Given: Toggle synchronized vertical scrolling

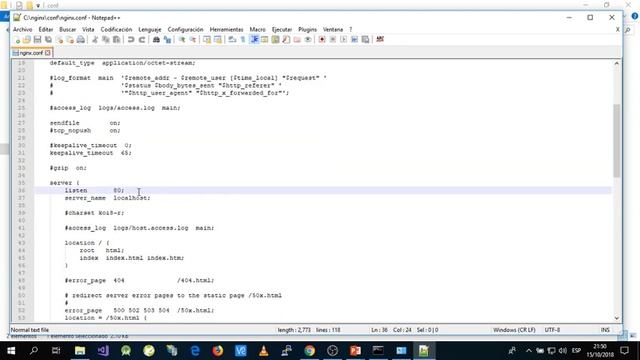Looking at the screenshot, I should coord(207,40).
